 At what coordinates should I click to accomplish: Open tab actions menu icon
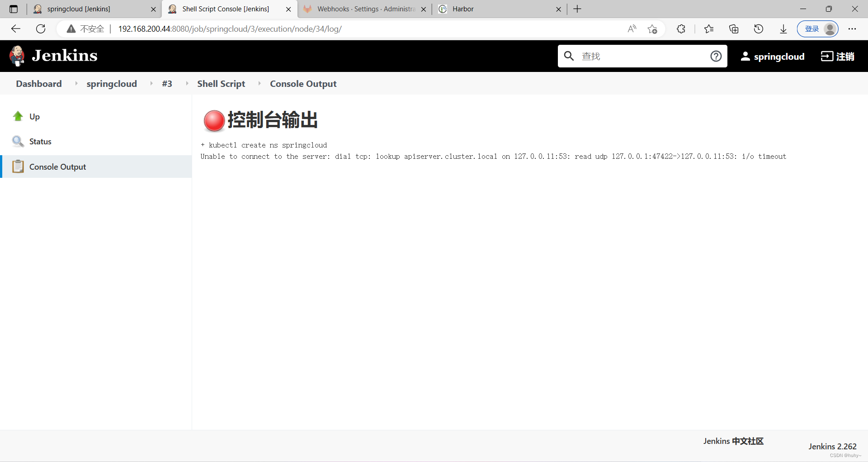(x=14, y=9)
